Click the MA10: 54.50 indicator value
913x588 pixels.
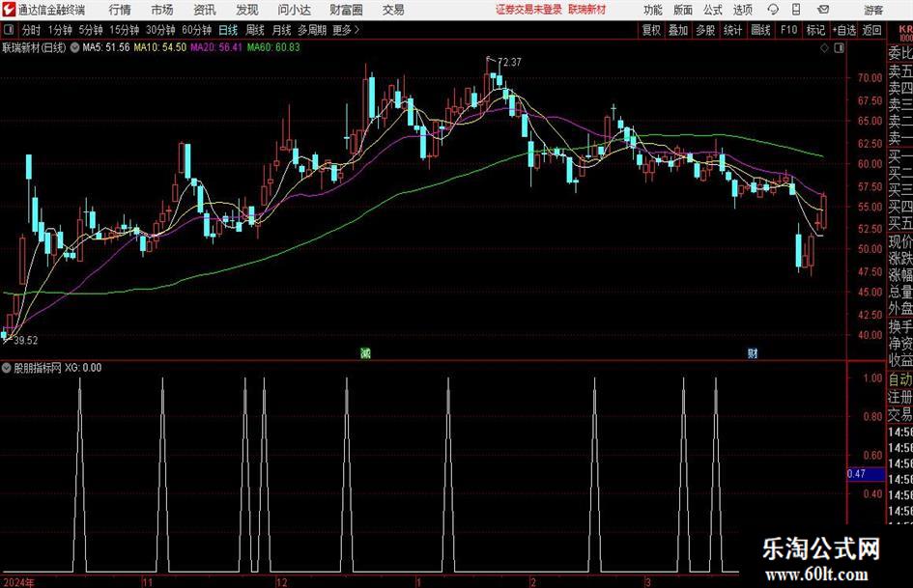click(x=160, y=47)
